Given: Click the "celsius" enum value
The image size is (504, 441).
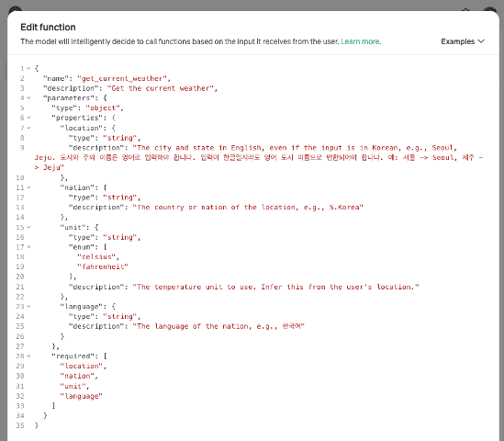Looking at the screenshot, I should [x=96, y=256].
